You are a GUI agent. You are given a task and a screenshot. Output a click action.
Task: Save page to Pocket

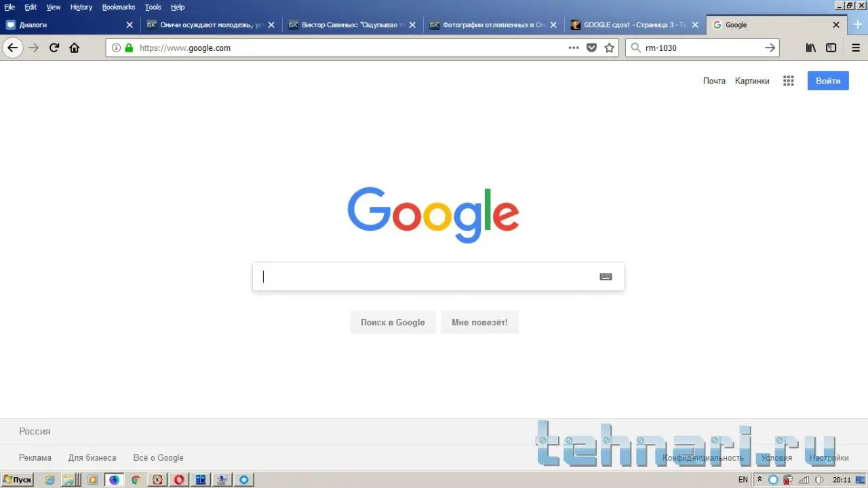click(x=591, y=48)
